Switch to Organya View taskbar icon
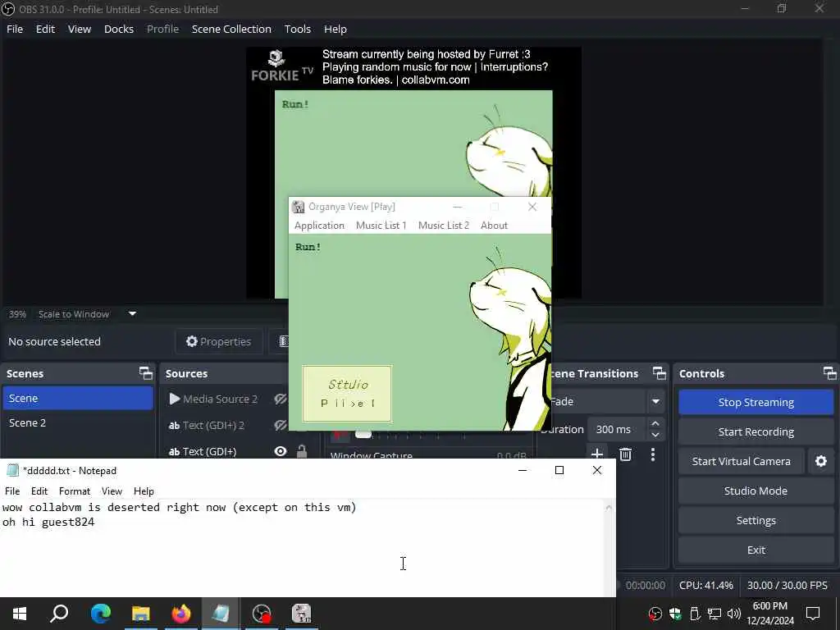This screenshot has height=630, width=840. point(302,614)
